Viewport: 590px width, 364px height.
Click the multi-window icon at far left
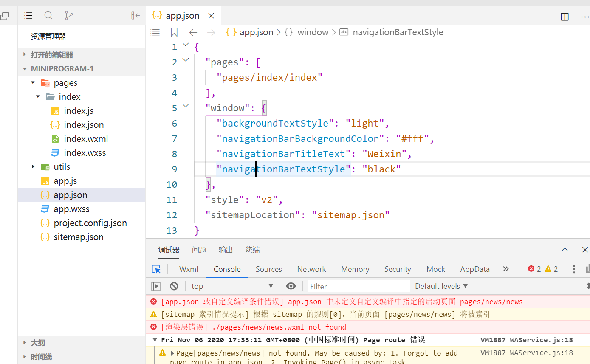tap(5, 17)
